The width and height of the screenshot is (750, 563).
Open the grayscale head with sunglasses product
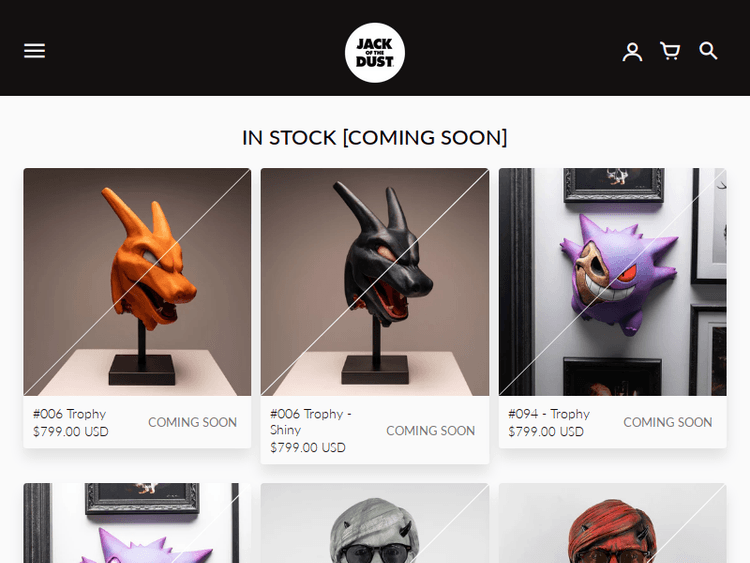click(375, 523)
